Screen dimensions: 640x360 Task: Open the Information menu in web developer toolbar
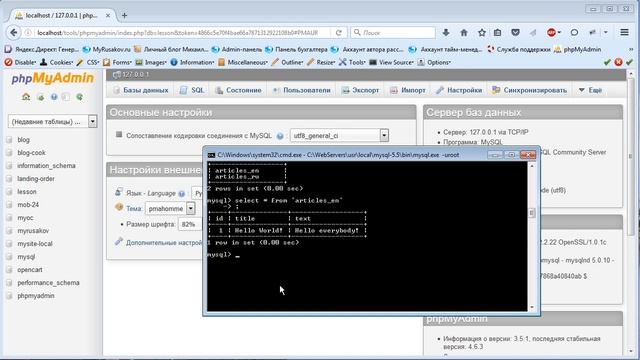click(192, 62)
